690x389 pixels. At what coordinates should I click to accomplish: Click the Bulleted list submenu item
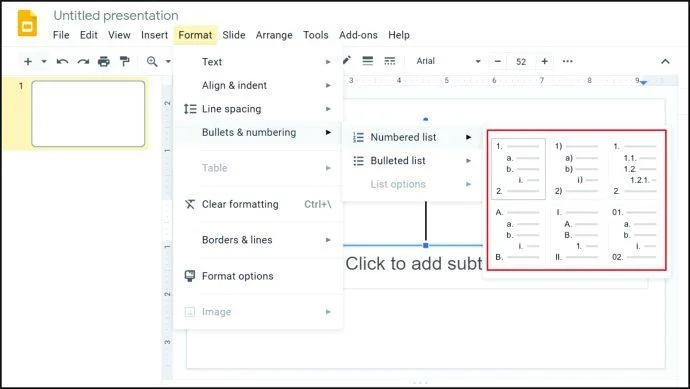click(x=412, y=161)
